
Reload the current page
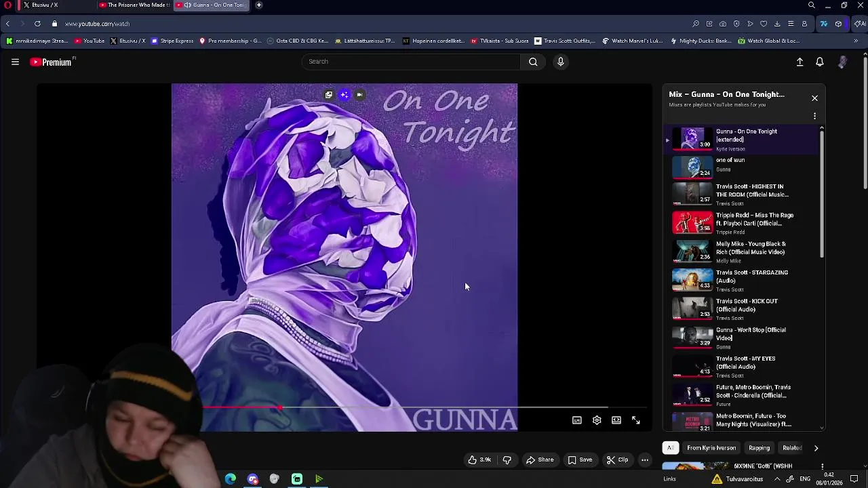click(37, 24)
